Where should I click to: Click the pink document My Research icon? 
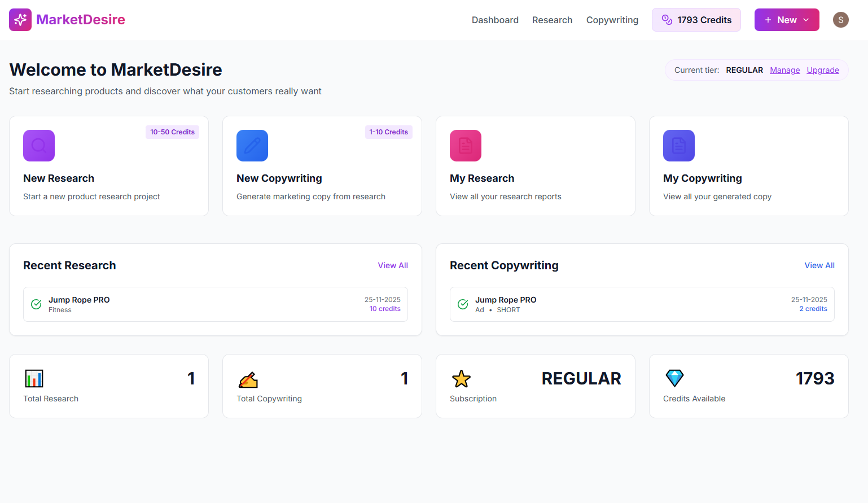pos(466,146)
